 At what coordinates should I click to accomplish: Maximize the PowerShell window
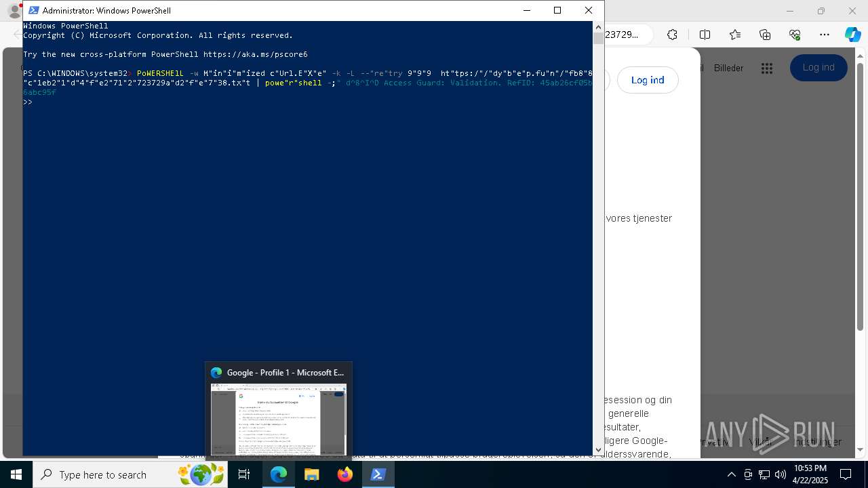(557, 10)
